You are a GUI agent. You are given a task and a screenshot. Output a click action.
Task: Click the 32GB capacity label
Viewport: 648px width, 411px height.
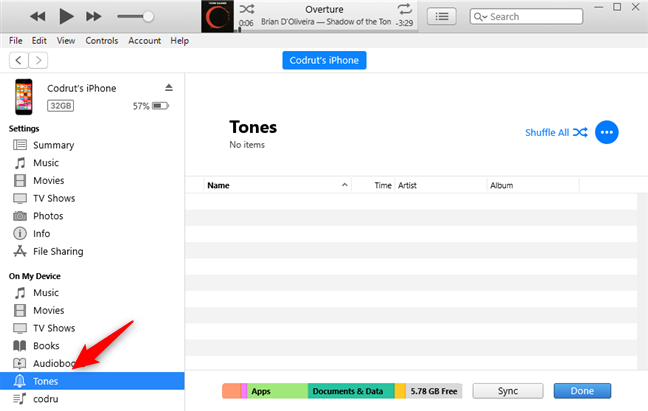point(60,106)
